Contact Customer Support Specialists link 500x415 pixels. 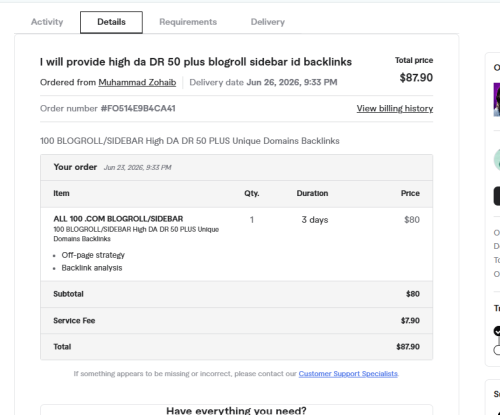[348, 374]
